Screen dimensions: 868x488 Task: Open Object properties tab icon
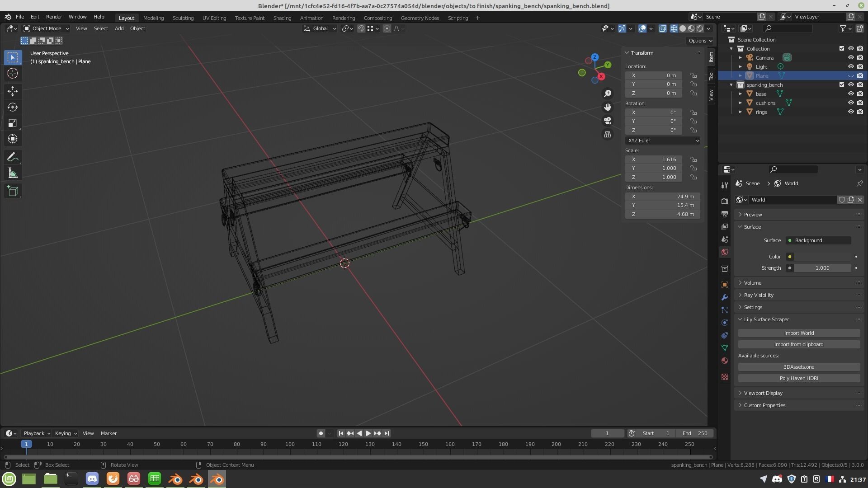coord(725,285)
